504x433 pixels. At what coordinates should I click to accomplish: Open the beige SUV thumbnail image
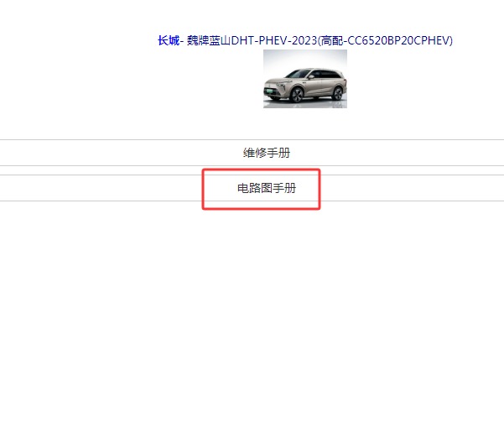coord(305,79)
